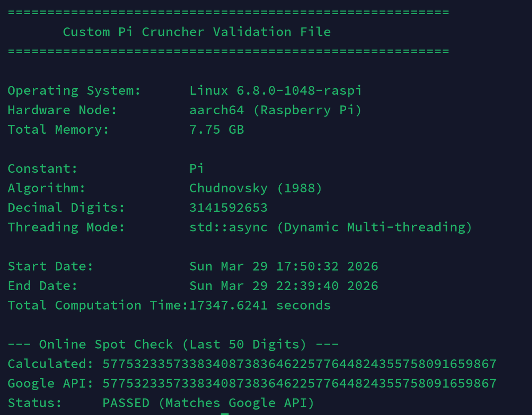Click the 'Decimal Digits:' label
This screenshot has width=532, height=415.
66,208
